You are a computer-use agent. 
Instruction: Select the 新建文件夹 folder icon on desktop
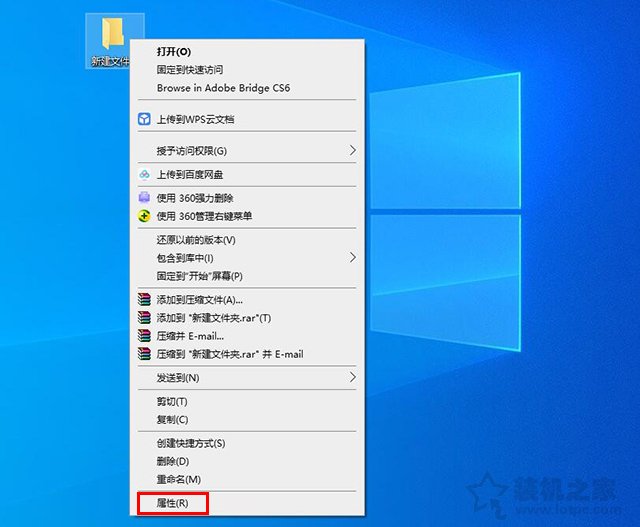(112, 33)
